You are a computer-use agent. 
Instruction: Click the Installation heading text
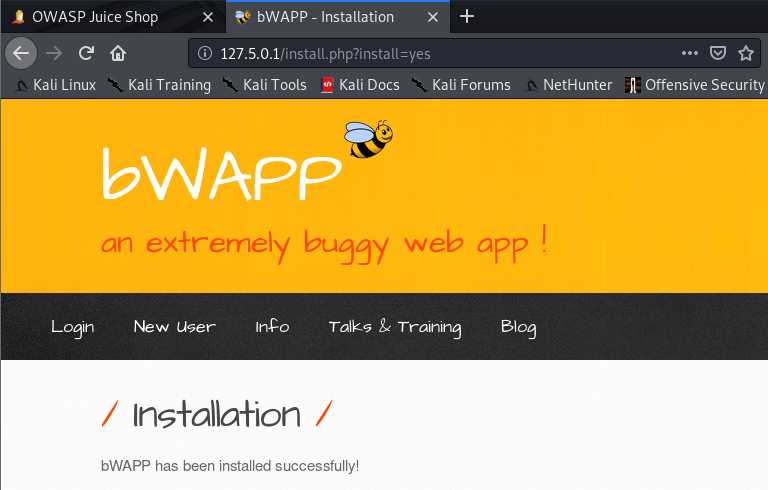tap(216, 415)
